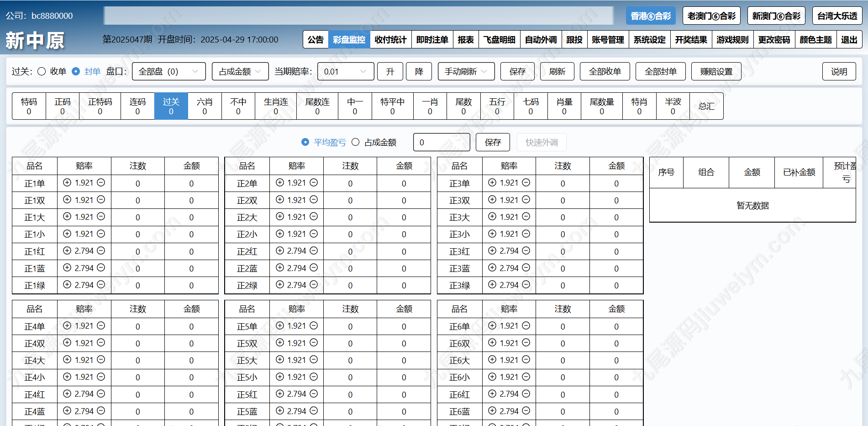Open the 全部盘 (0) dropdown

pos(169,71)
